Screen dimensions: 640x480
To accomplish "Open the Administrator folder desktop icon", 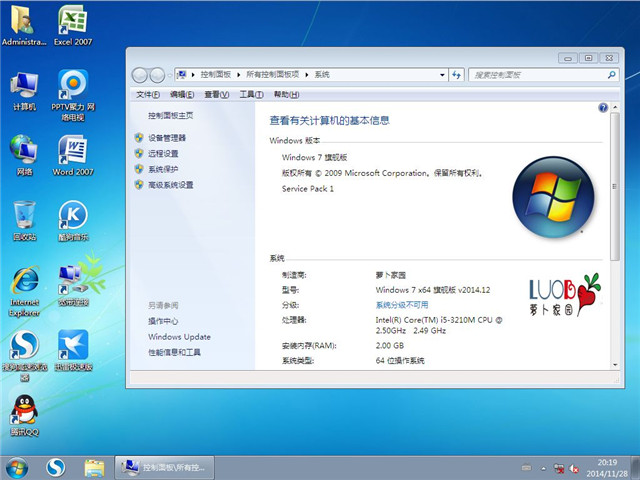I will (24, 25).
